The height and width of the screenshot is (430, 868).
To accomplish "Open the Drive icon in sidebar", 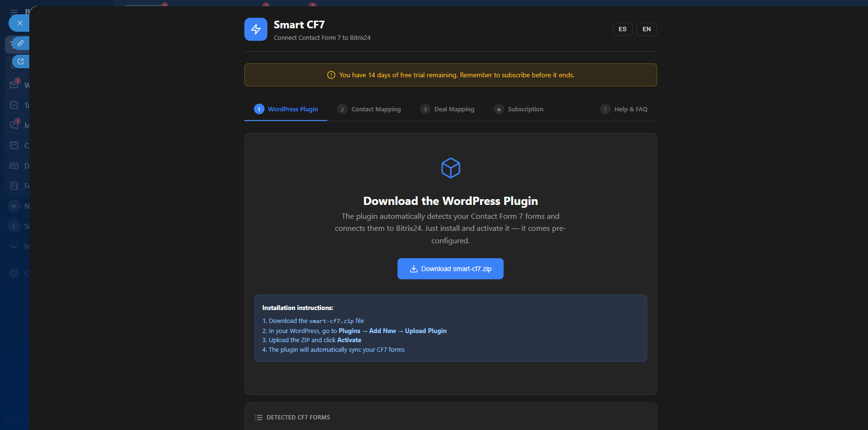I will 14,166.
